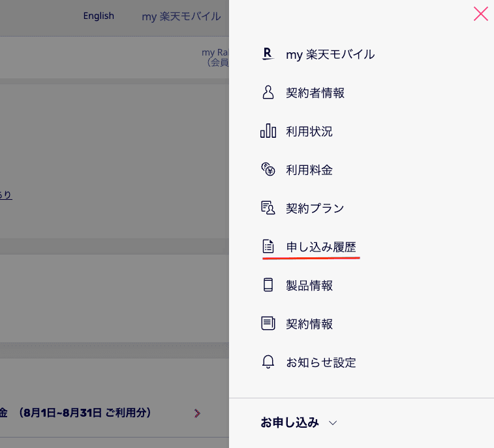
Task: Click the plan document icon beside 契約プラン
Action: pyautogui.click(x=268, y=208)
